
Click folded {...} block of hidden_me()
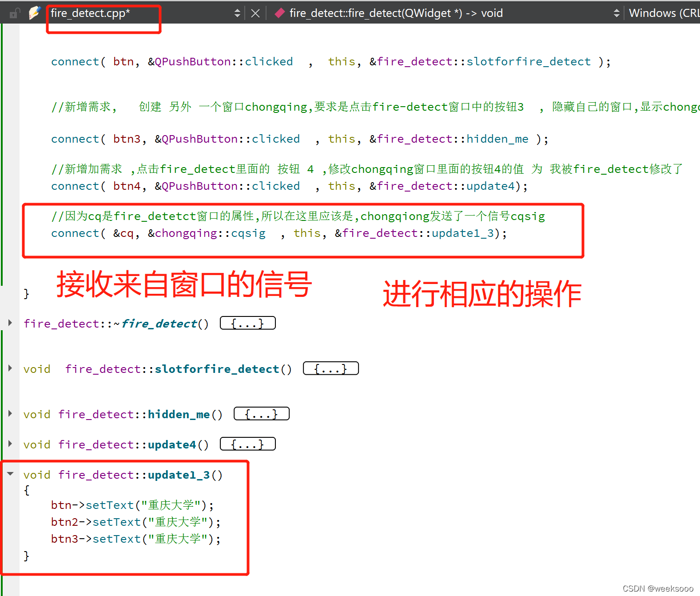pyautogui.click(x=262, y=414)
